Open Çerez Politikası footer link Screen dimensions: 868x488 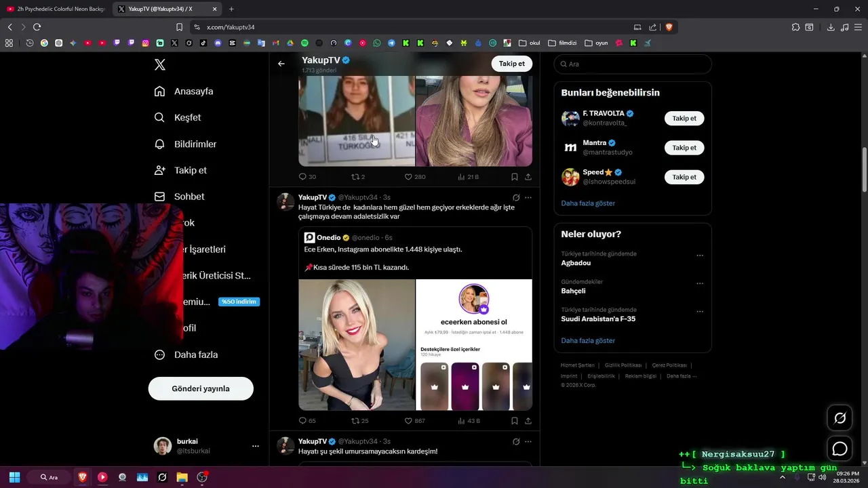pyautogui.click(x=669, y=365)
